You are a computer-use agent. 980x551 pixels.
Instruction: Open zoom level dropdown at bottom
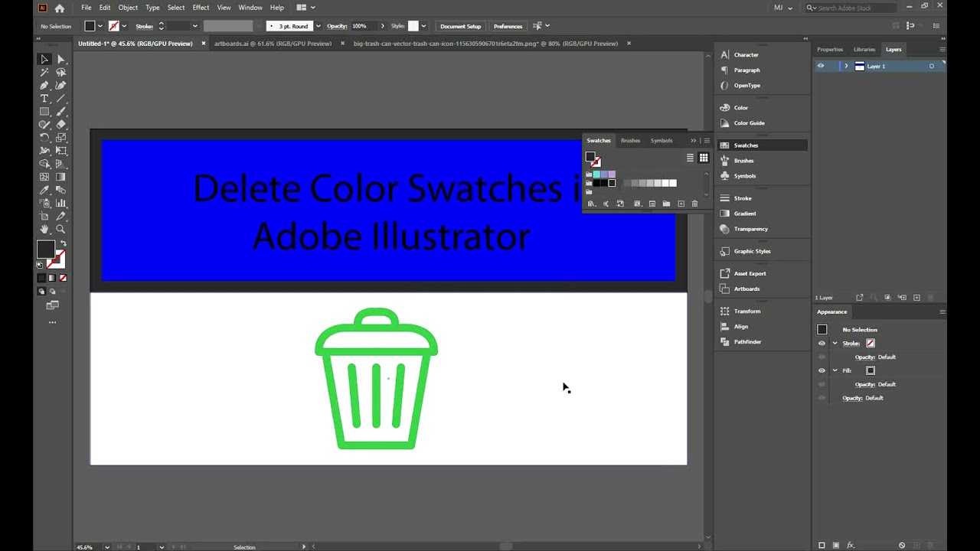(x=106, y=546)
